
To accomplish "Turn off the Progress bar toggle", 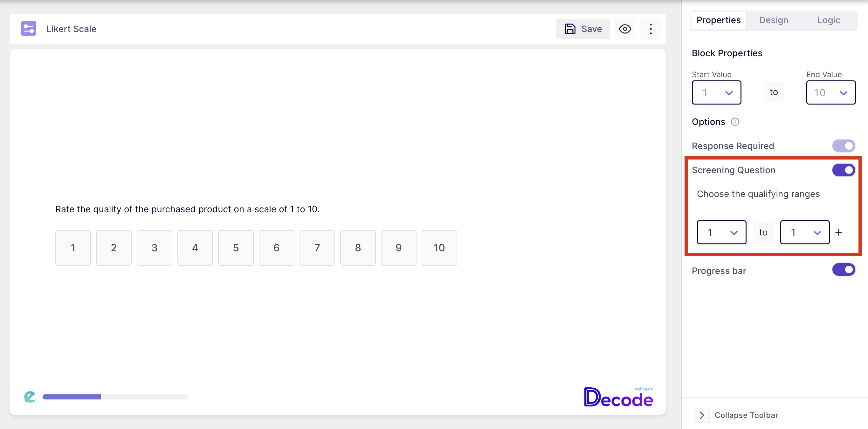I will pos(844,270).
